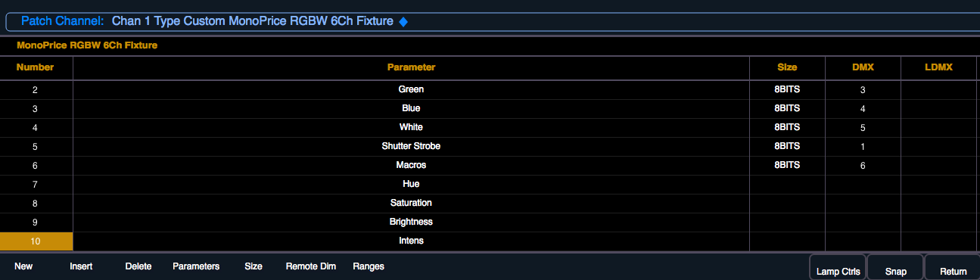Open the Parameters softkey

(196, 266)
